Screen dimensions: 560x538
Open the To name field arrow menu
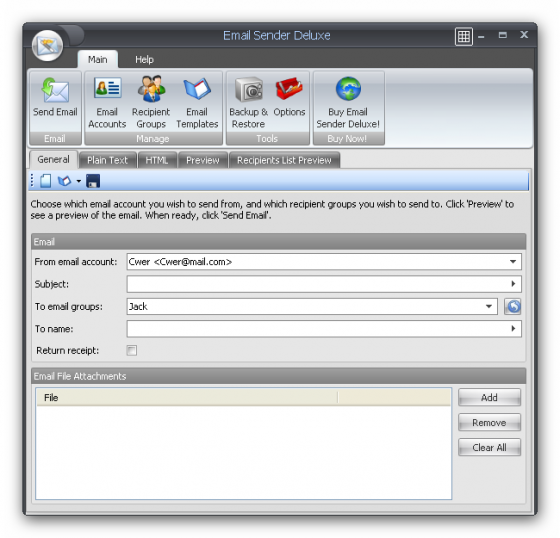tap(513, 329)
